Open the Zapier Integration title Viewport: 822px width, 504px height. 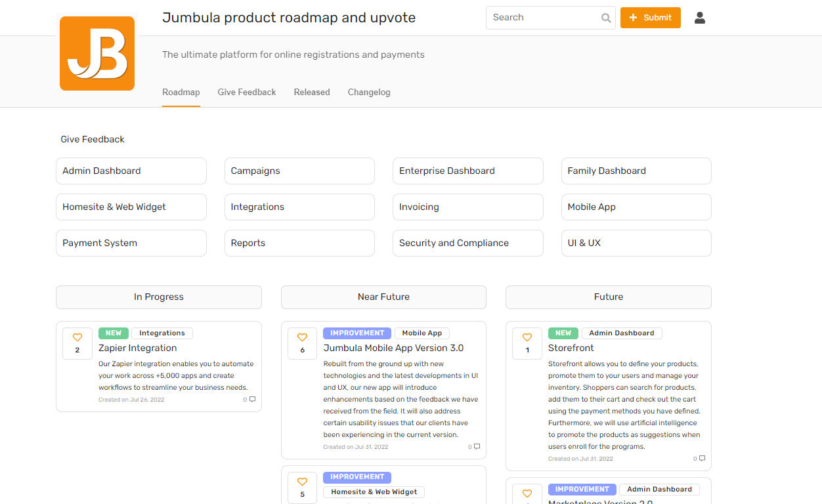(x=138, y=348)
